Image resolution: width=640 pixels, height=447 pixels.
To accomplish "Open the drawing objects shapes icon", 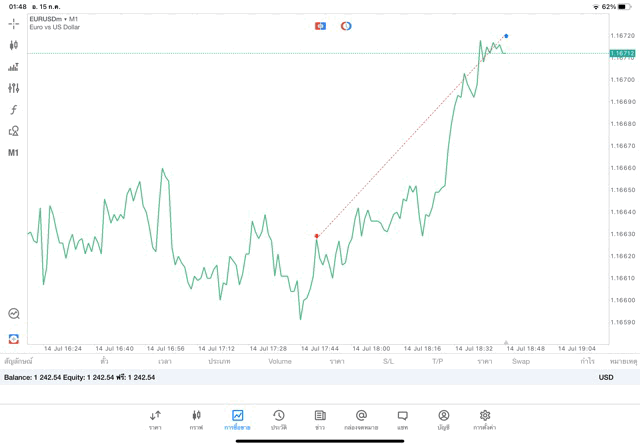I will 14,131.
